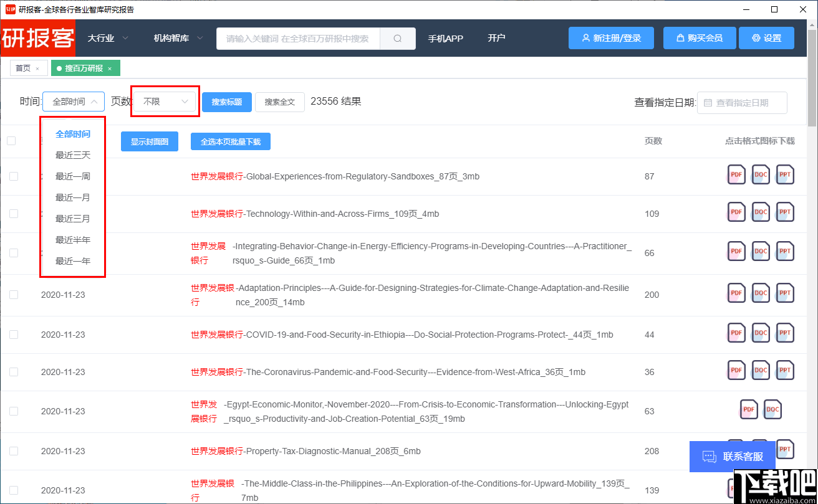The image size is (818, 504).
Task: Download PPT of Technology-Within-and-Across-Firms report
Action: click(785, 212)
